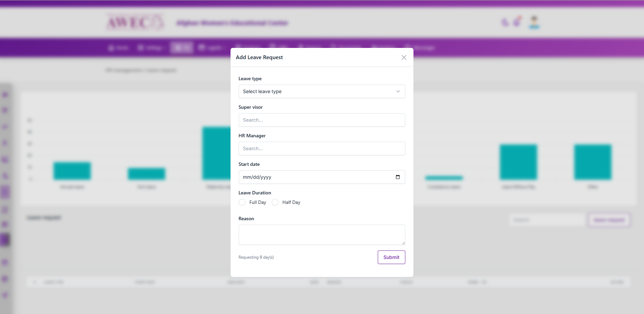Viewport: 644px width, 314px height.
Task: Click the Supervisor search field
Action: (322, 120)
